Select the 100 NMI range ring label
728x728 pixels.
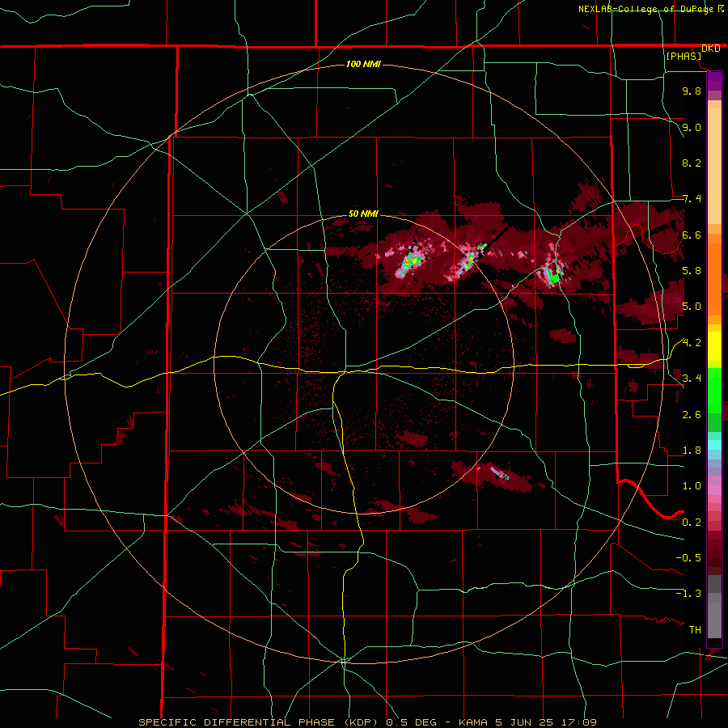363,64
